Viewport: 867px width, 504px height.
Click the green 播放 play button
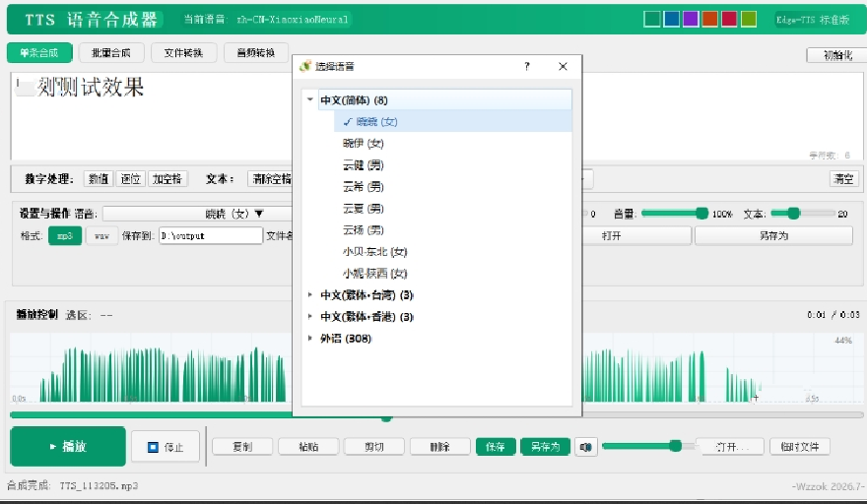[68, 447]
